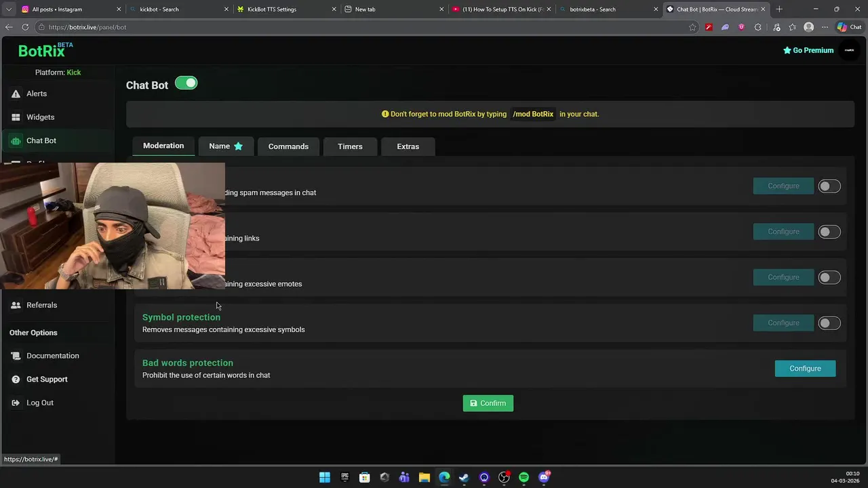
Task: Click the browser back arrow
Action: (9, 27)
